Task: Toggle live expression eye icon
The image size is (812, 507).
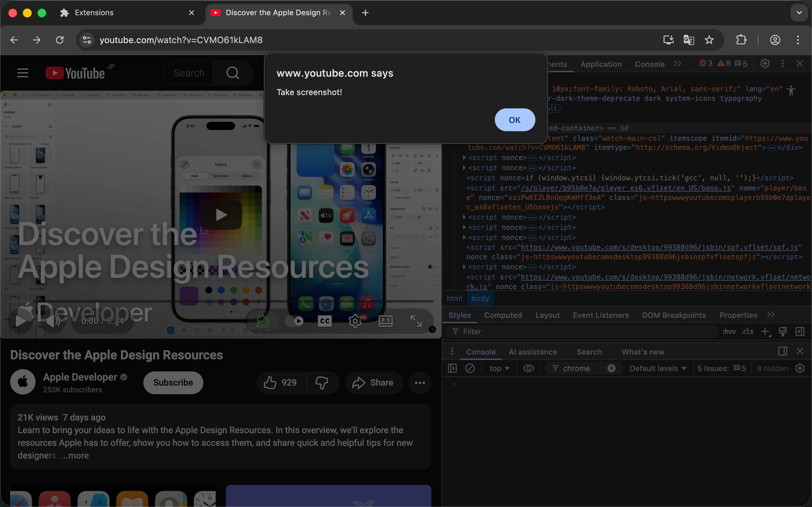Action: tap(528, 368)
